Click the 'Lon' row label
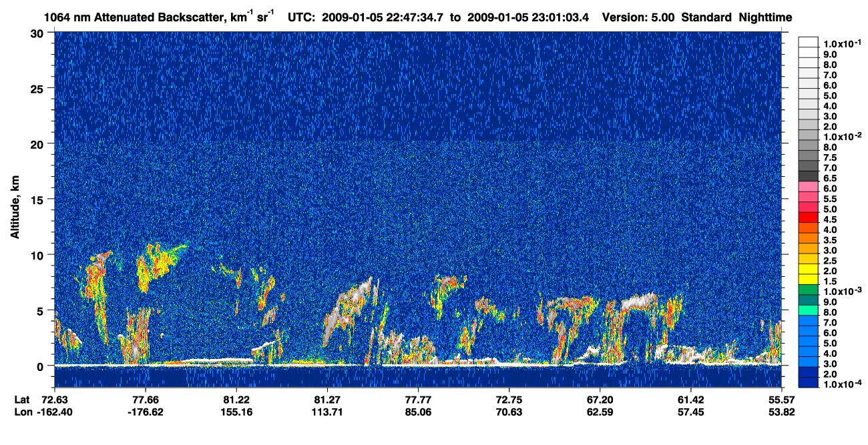The image size is (868, 445). 22,412
